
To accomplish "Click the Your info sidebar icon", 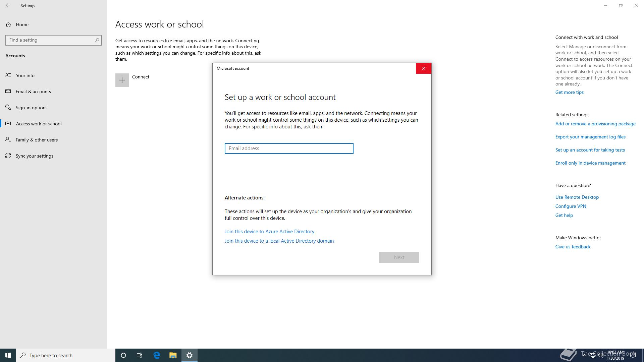I will click(x=8, y=75).
